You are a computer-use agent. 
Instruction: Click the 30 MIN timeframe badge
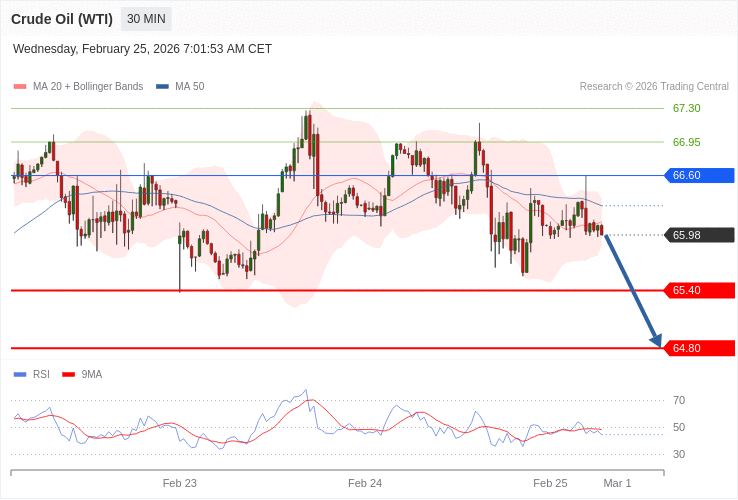point(146,19)
